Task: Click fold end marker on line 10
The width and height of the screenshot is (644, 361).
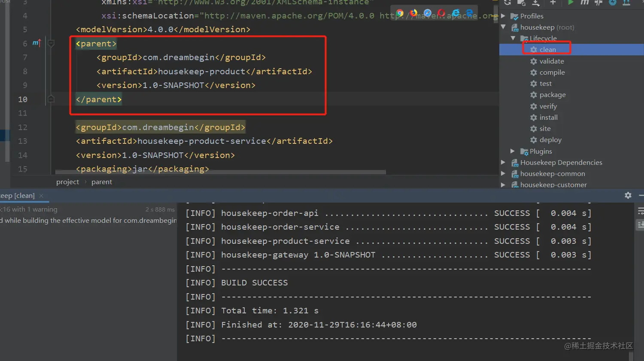Action: 51,99
